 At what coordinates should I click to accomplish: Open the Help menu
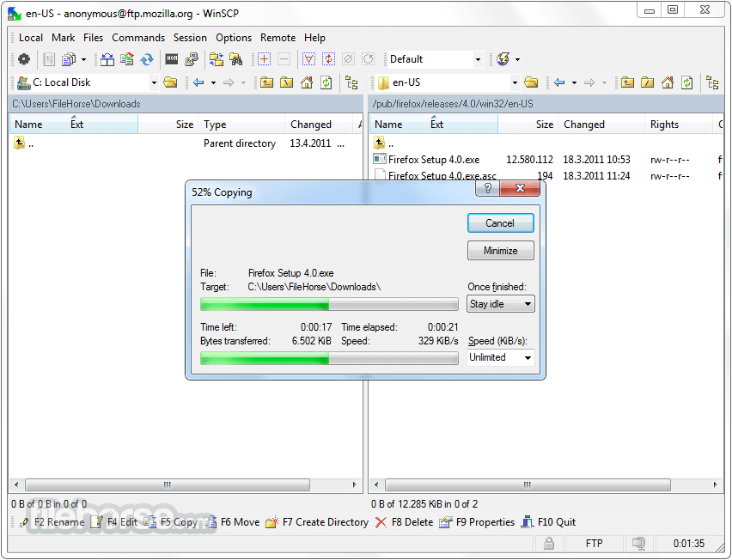tap(314, 38)
